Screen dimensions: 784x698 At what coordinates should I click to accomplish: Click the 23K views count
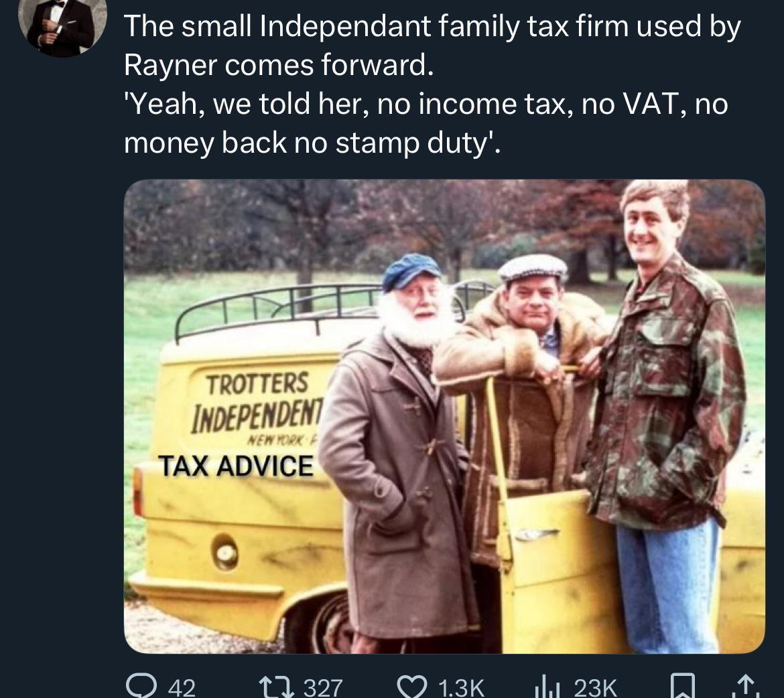point(595,688)
